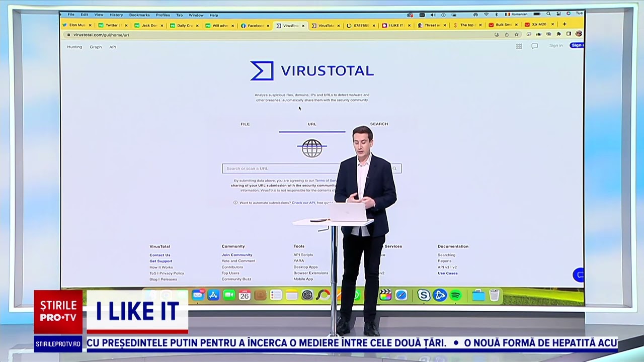Open the blue round app left of Spotify
This screenshot has height=362, width=644.
coord(440,296)
